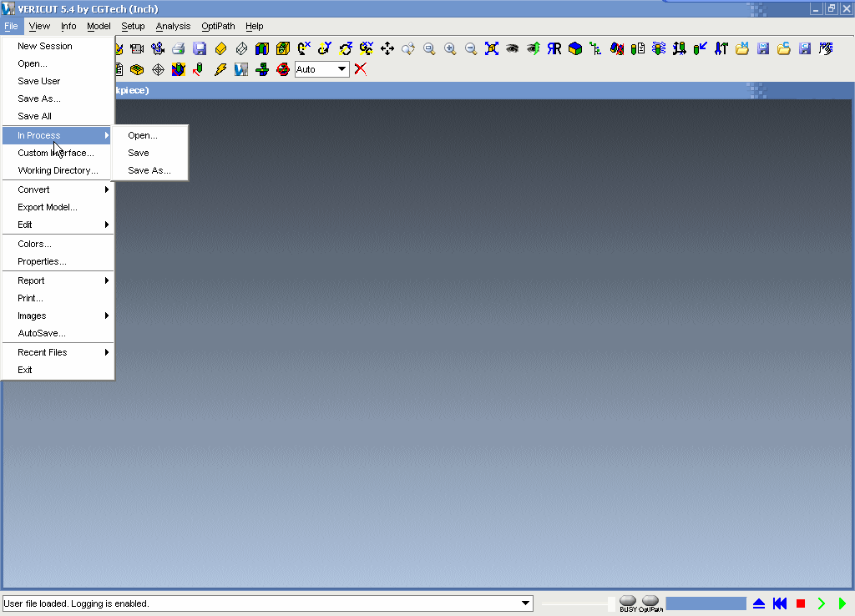Click the red prohibited-sign icon
This screenshot has width=855, height=616.
[282, 69]
